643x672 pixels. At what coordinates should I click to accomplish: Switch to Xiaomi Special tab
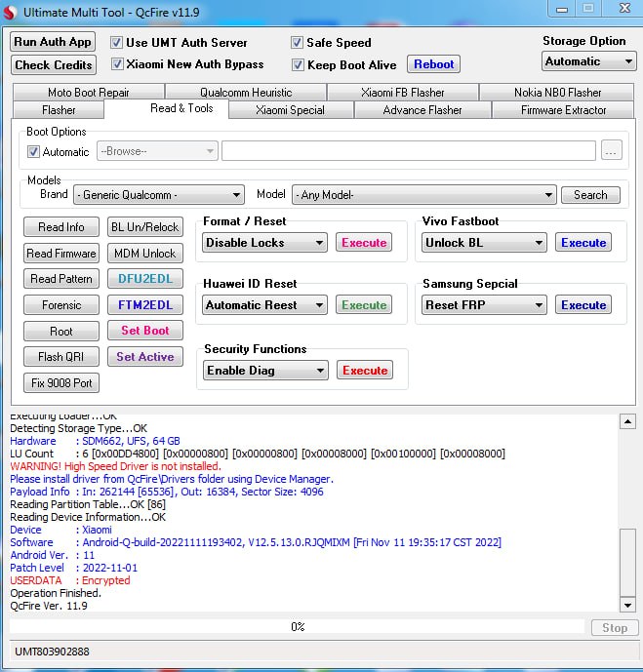click(290, 110)
